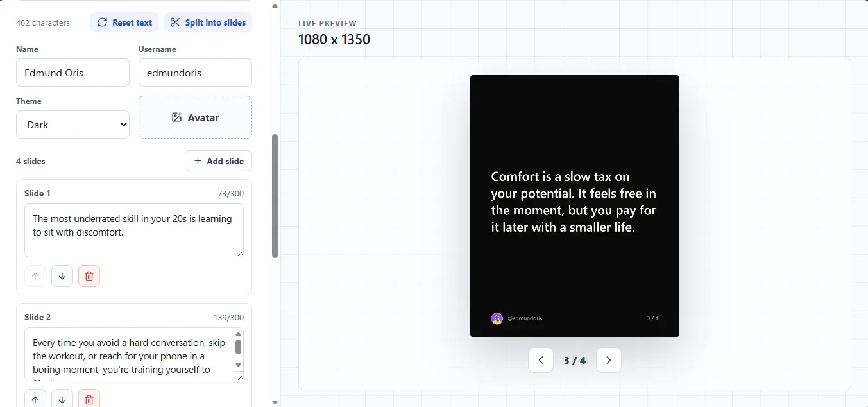Click the '139/300' character counter

click(x=228, y=317)
